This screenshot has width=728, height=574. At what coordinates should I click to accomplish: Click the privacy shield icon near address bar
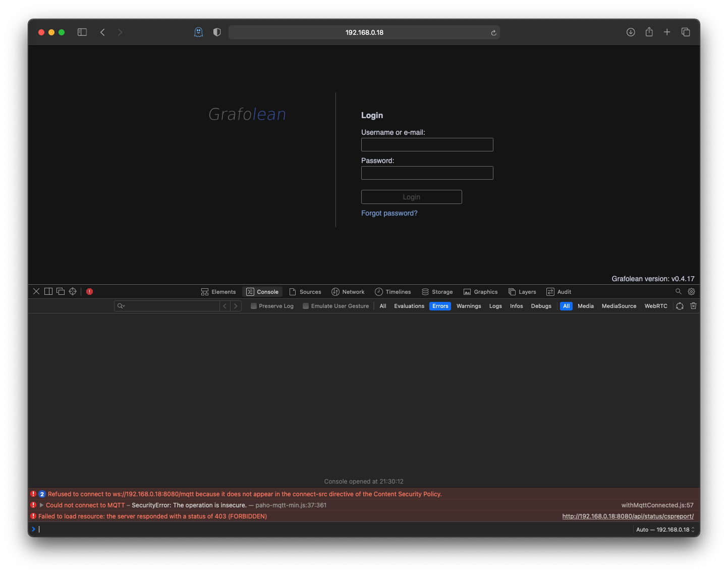point(216,32)
